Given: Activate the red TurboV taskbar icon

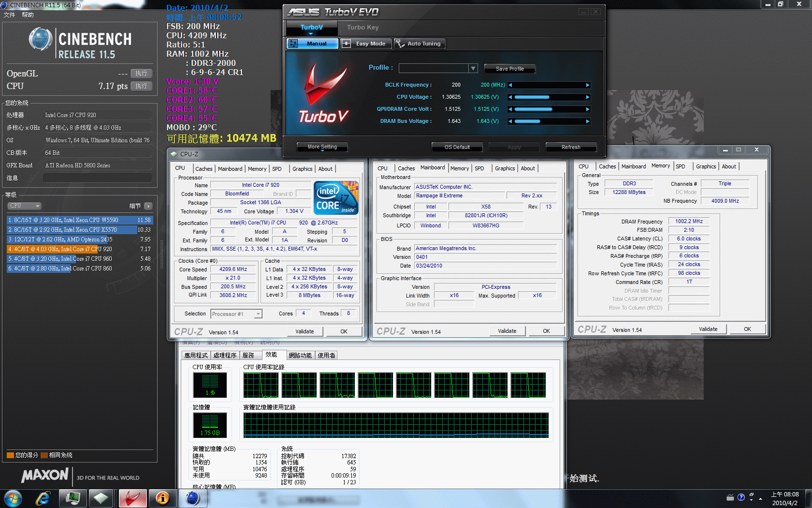Looking at the screenshot, I should 132,498.
